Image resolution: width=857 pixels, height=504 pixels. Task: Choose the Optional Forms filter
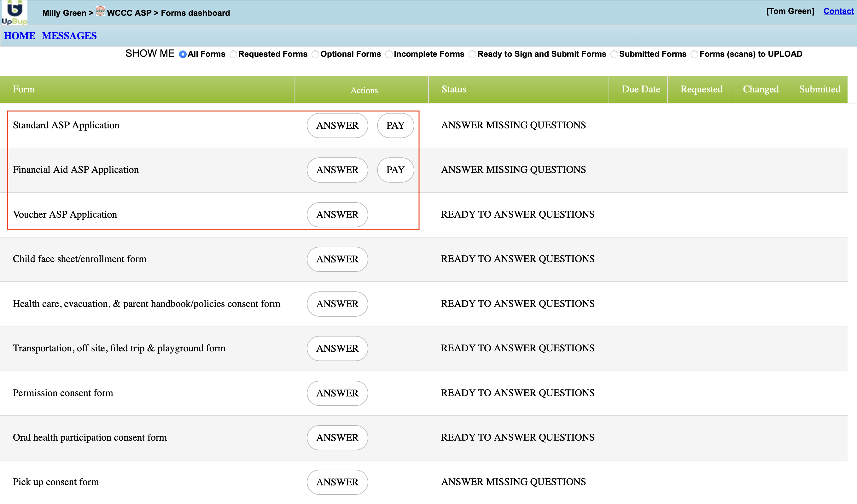point(315,55)
